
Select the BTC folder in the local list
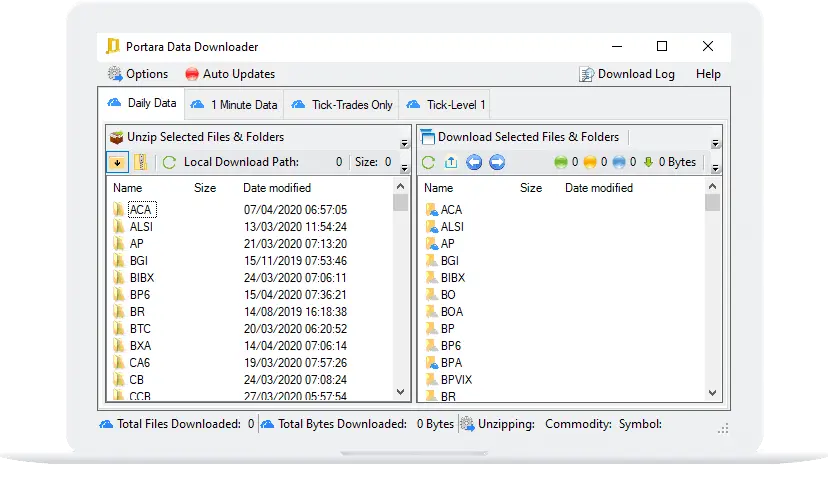[x=140, y=329]
